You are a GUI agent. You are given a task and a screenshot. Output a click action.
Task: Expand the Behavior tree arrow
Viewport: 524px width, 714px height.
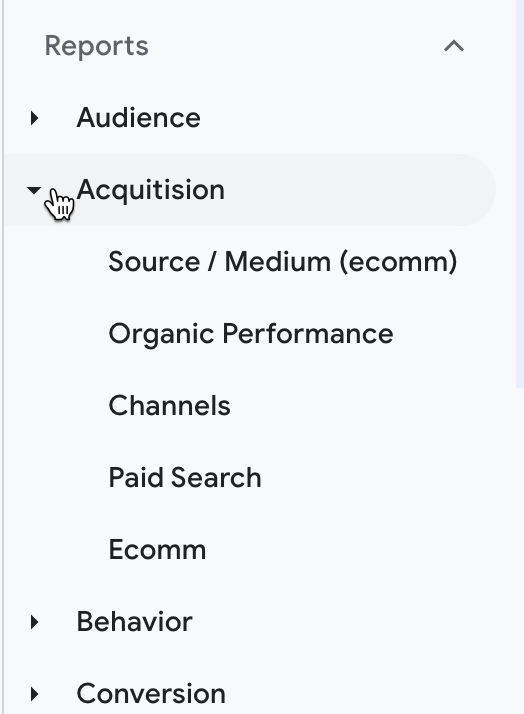tap(34, 622)
